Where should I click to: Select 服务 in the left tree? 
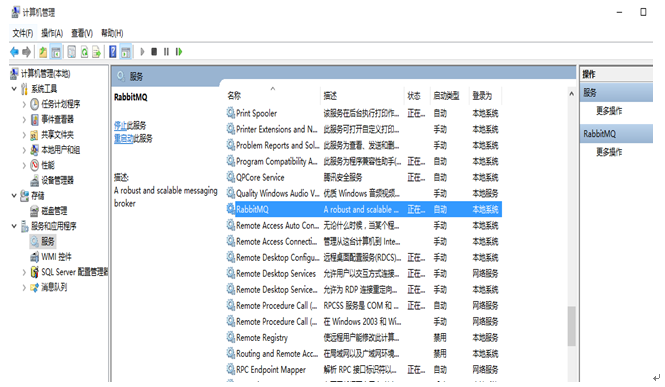[x=48, y=242]
